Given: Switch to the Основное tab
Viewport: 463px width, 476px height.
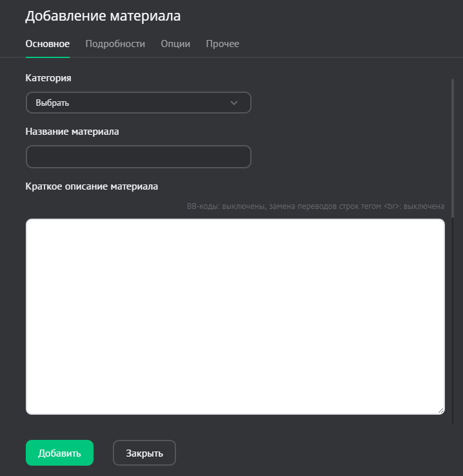Looking at the screenshot, I should tap(47, 44).
